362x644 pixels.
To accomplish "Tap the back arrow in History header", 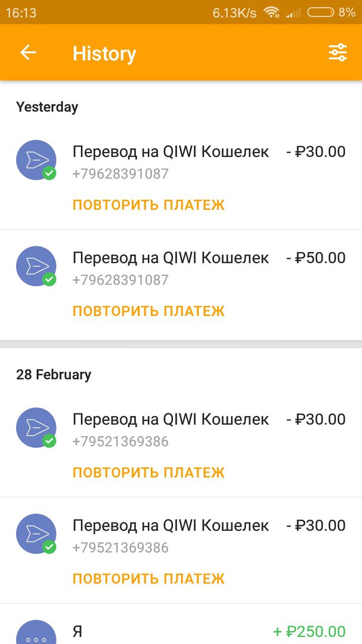I will pyautogui.click(x=28, y=53).
